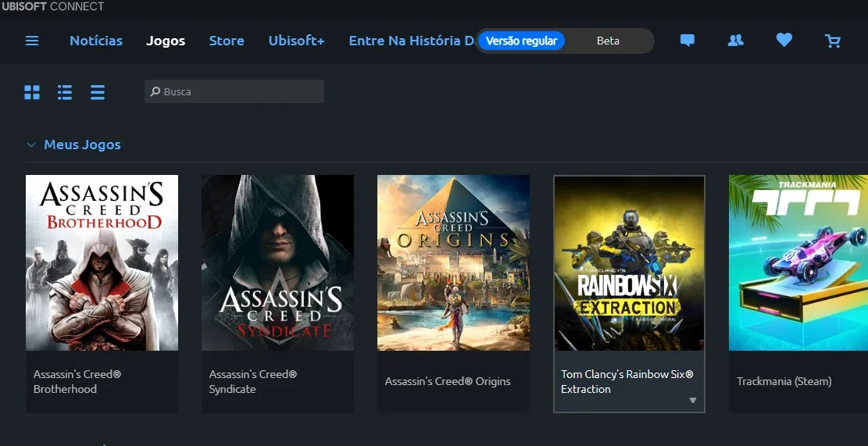
Task: Open Rainbow Six Extraction dropdown arrow
Action: 692,400
